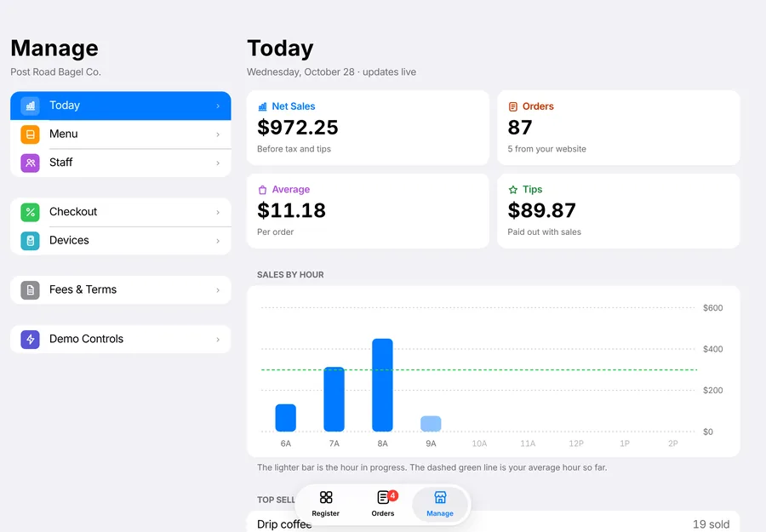Select the 7A sales bar
Image resolution: width=766 pixels, height=532 pixels.
334,399
